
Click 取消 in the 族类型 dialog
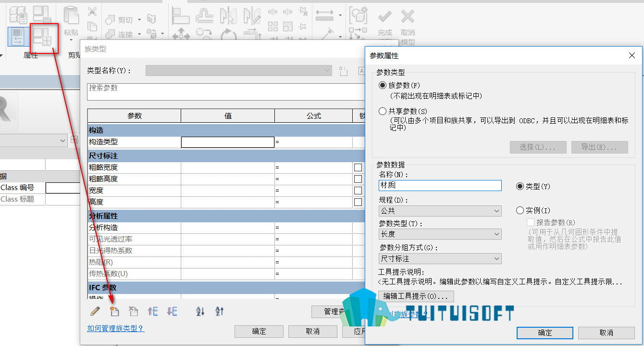click(x=313, y=331)
